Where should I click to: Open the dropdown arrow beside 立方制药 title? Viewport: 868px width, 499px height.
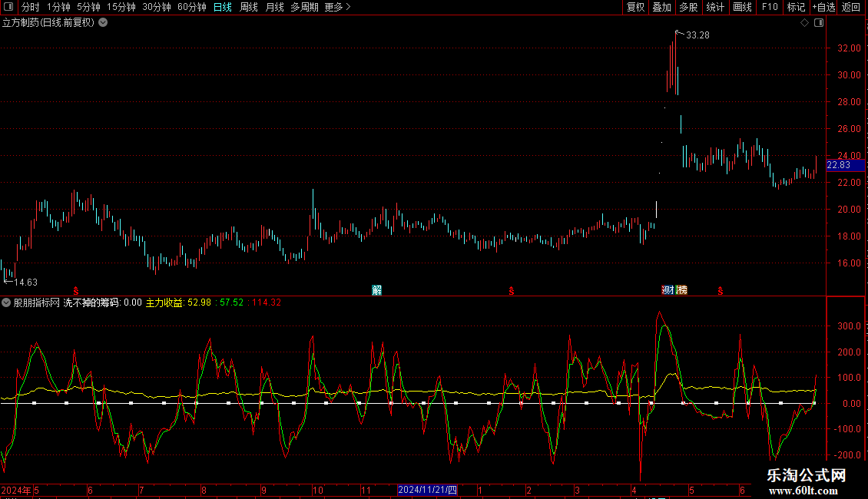click(x=103, y=23)
